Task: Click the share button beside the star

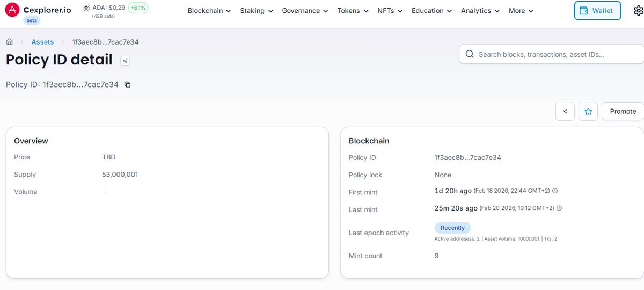Action: click(565, 111)
